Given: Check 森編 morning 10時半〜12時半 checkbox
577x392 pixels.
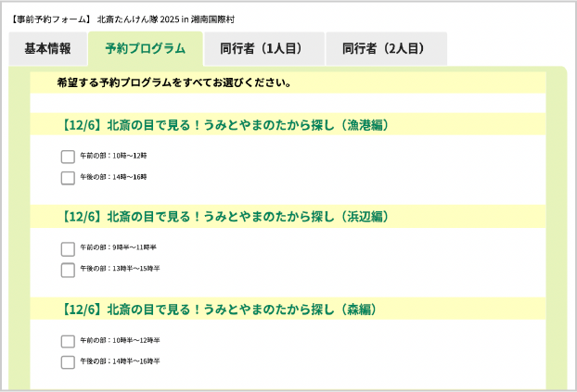Looking at the screenshot, I should tap(68, 341).
